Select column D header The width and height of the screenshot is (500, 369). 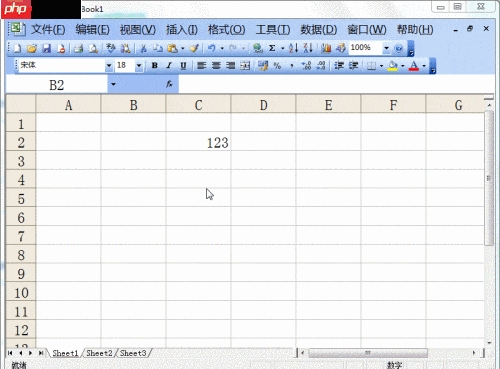pos(263,105)
